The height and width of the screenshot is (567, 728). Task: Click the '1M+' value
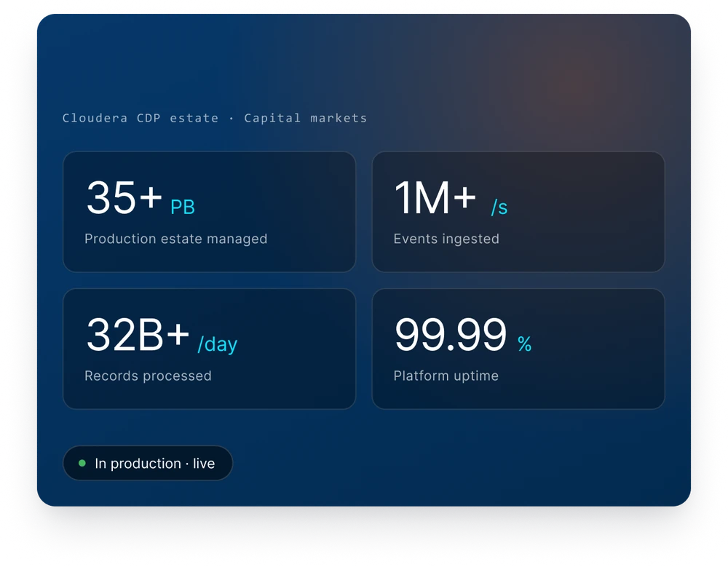click(x=435, y=198)
